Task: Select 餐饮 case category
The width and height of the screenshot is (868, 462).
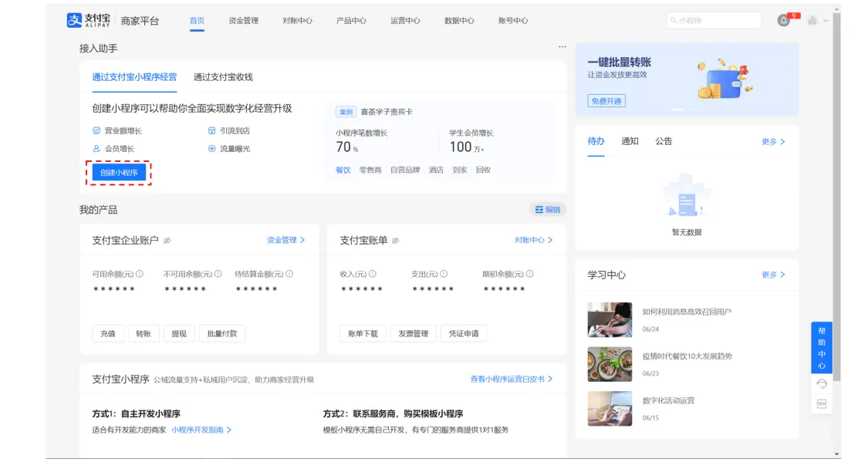Action: coord(343,170)
